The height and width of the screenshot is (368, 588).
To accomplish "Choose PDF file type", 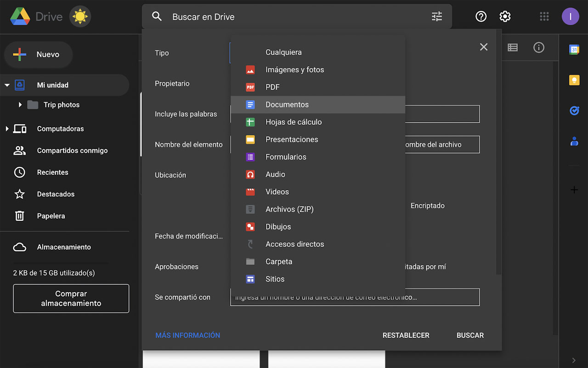I will click(x=318, y=87).
